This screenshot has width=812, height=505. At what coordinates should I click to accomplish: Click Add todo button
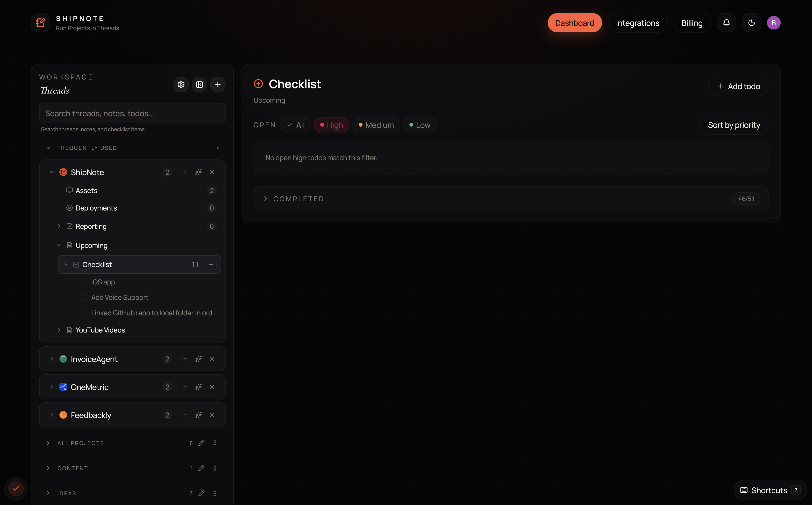(x=738, y=86)
